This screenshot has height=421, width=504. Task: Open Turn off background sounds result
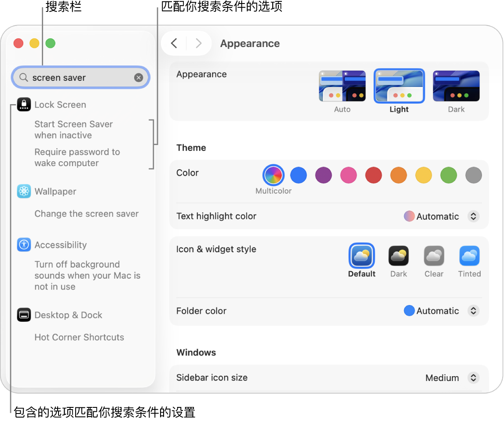(x=88, y=276)
